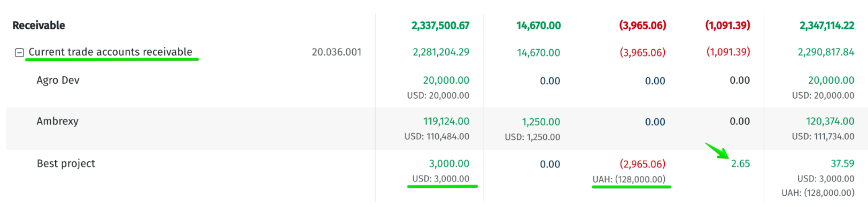
Task: Click Best project amount 3,000.00
Action: (449, 163)
